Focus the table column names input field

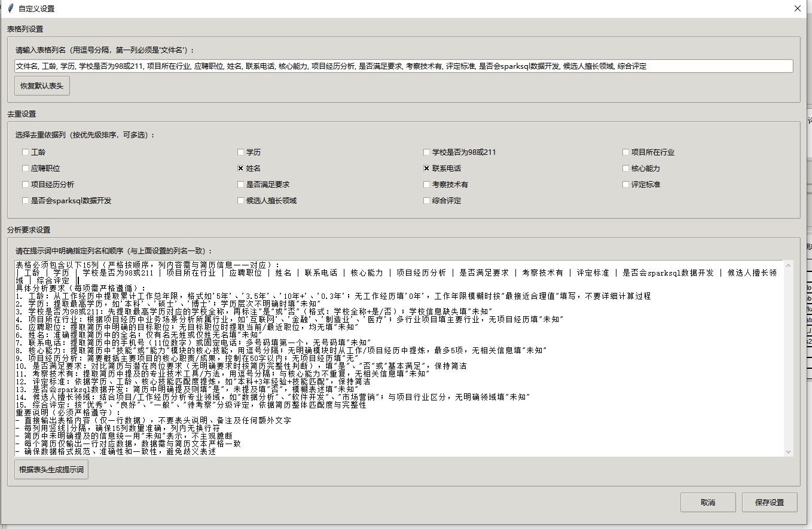(404, 66)
